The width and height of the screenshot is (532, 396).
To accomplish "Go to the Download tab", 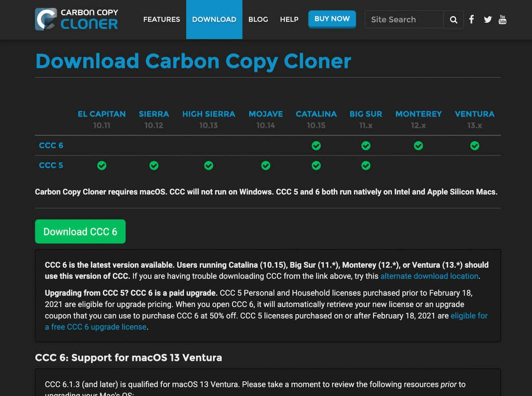I will (214, 20).
